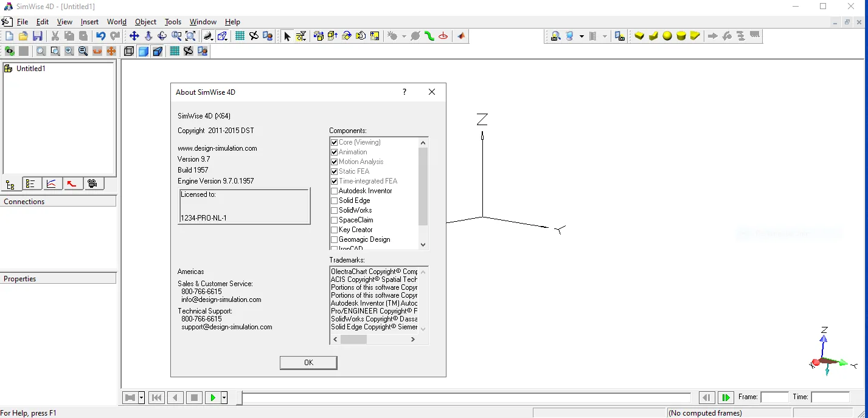Select the Pan view tool
The image size is (868, 418).
click(134, 36)
